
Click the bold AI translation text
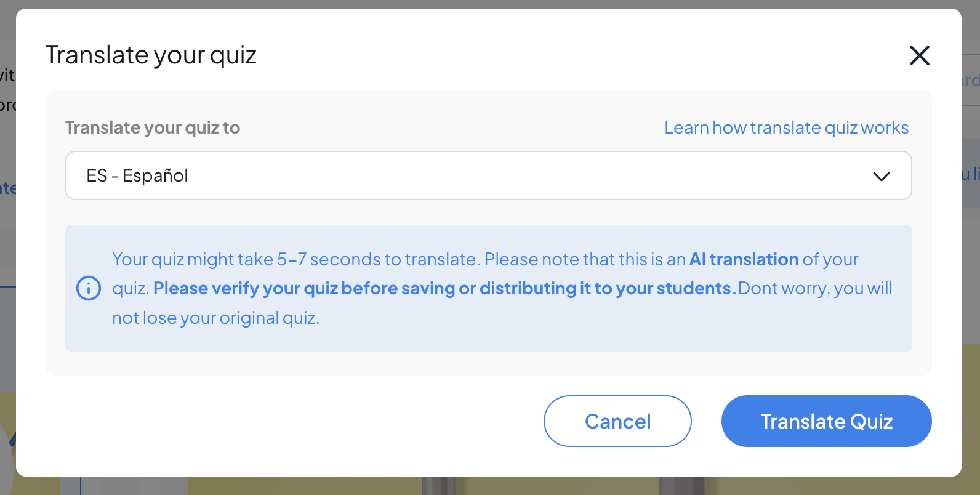pyautogui.click(x=744, y=259)
